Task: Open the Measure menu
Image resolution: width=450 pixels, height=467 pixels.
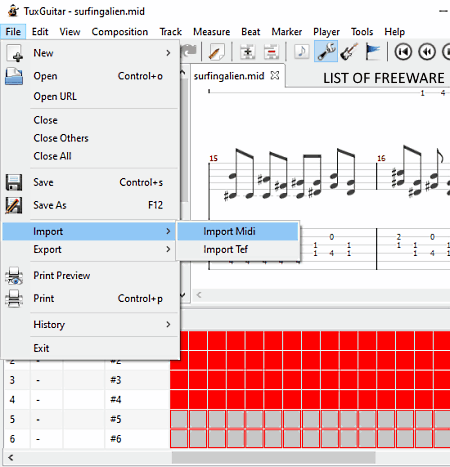Action: [212, 32]
